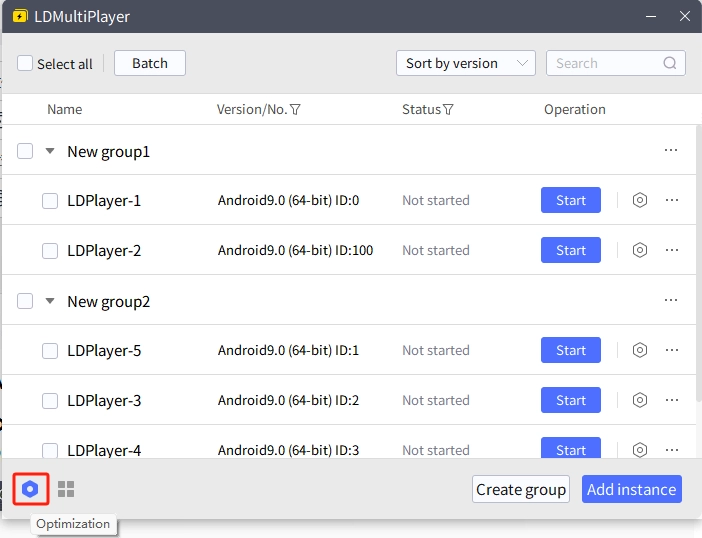Image resolution: width=702 pixels, height=538 pixels.
Task: Open the Sort by version dropdown
Action: click(x=466, y=63)
